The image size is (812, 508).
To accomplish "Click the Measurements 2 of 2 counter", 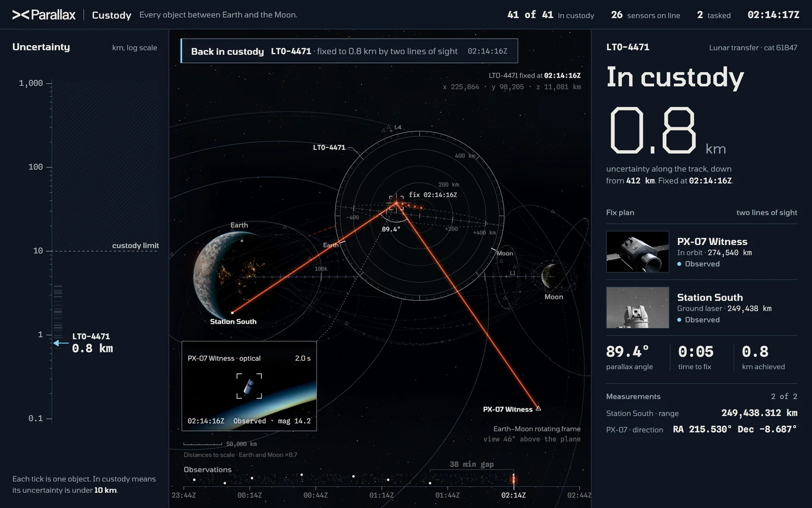I will (x=784, y=396).
